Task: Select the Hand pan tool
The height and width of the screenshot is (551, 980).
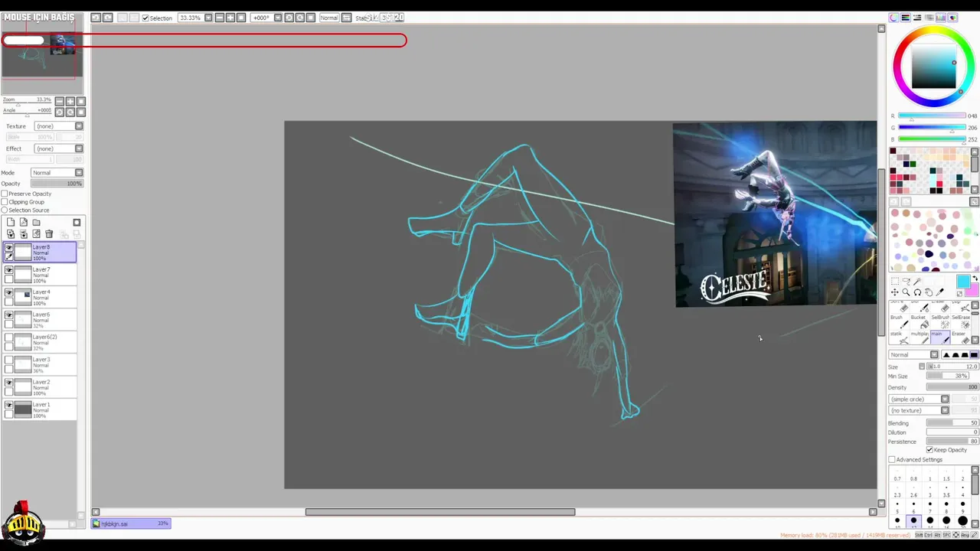Action: click(x=929, y=292)
